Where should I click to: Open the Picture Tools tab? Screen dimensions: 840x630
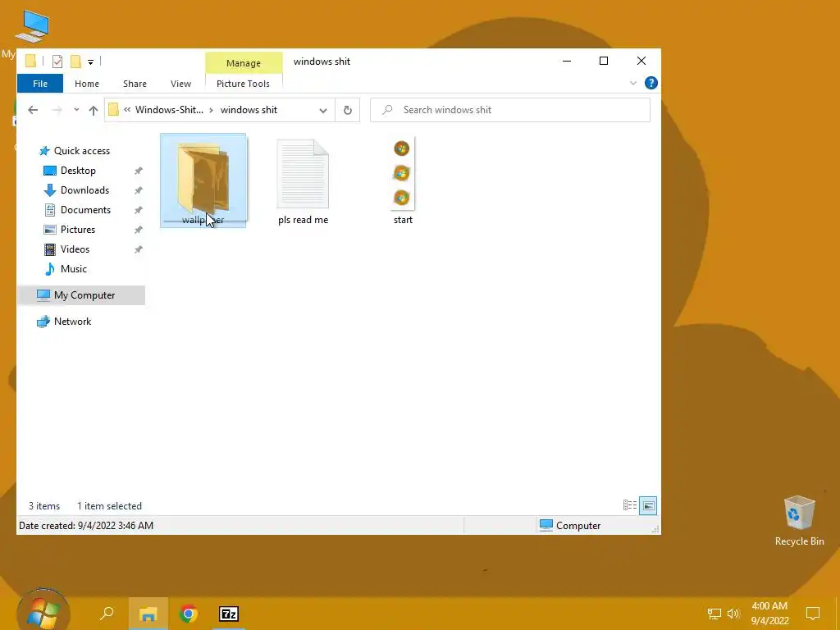click(x=243, y=84)
